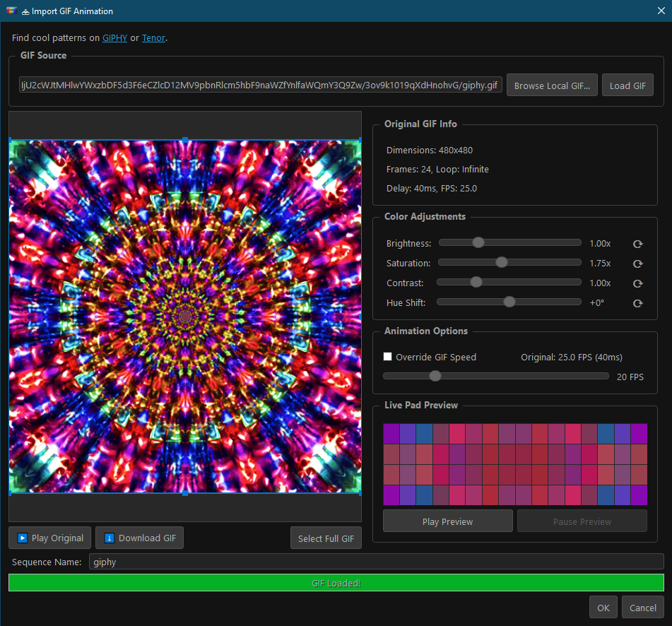Image resolution: width=672 pixels, height=626 pixels.
Task: Open the GIPHY link
Action: pos(114,37)
